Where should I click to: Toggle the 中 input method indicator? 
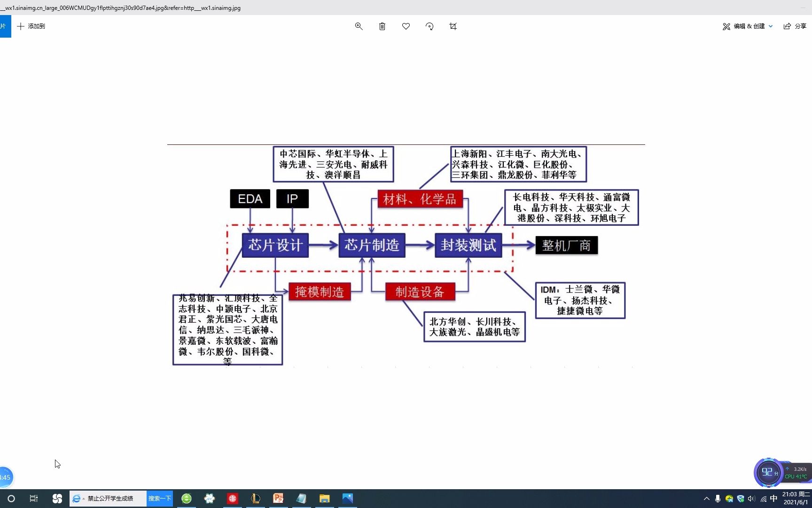(773, 499)
